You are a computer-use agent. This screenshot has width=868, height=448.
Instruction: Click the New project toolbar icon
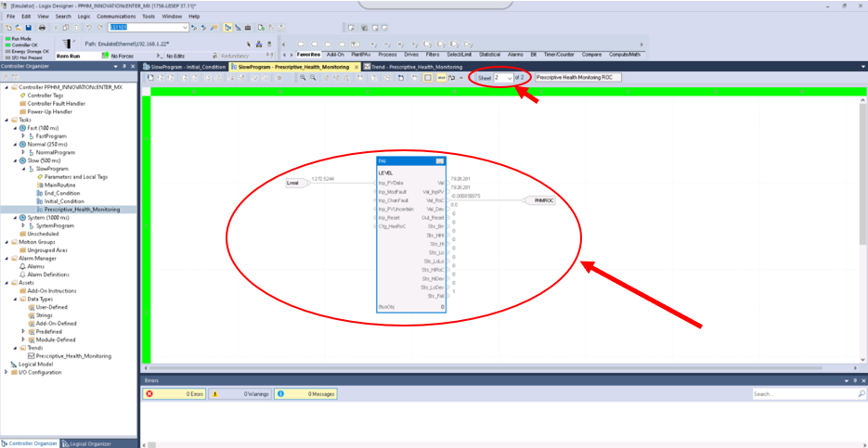click(8, 28)
